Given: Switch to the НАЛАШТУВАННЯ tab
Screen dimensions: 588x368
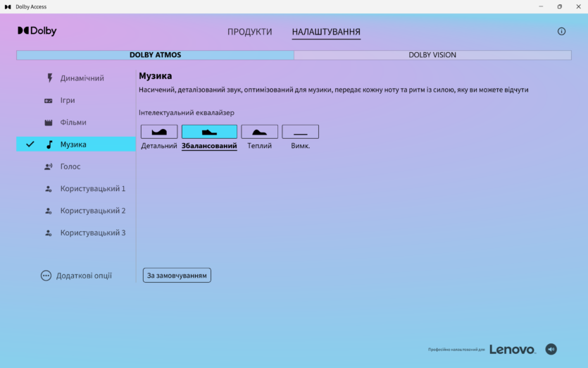Looking at the screenshot, I should point(326,32).
